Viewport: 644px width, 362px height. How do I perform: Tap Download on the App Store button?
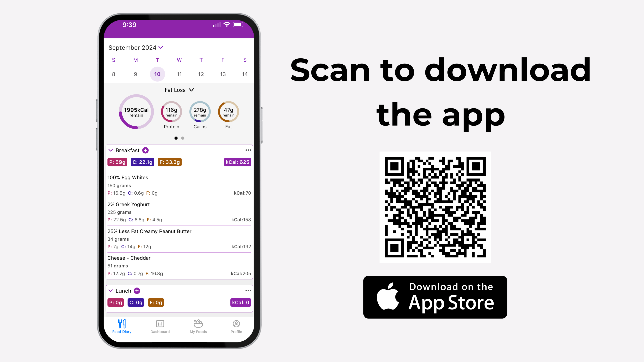click(435, 297)
